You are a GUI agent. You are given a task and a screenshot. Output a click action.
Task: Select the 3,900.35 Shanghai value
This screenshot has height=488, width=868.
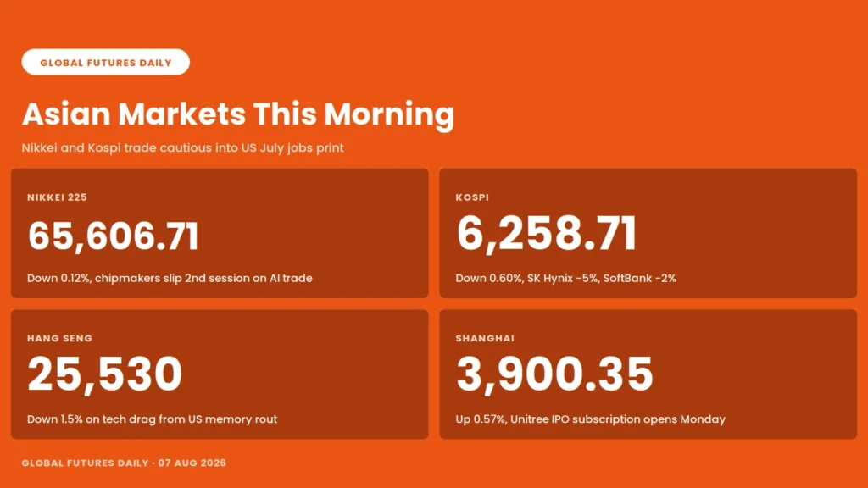[x=554, y=374]
